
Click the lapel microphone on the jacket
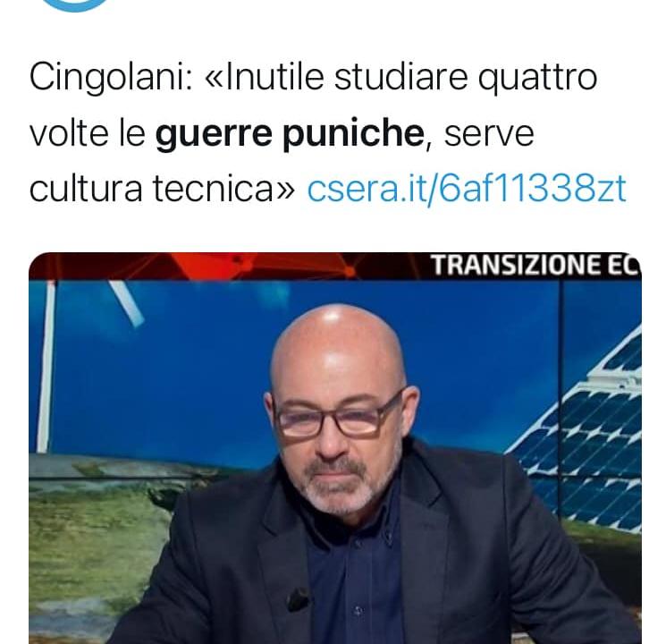point(298,599)
